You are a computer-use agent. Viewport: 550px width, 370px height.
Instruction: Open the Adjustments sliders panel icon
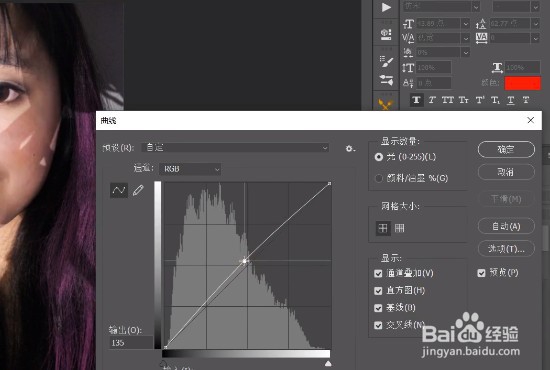point(386,80)
